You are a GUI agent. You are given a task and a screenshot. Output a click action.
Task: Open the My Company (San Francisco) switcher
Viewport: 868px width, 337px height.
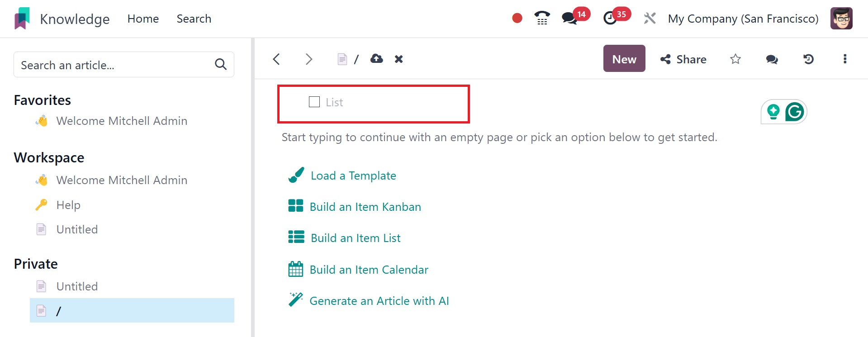click(743, 19)
